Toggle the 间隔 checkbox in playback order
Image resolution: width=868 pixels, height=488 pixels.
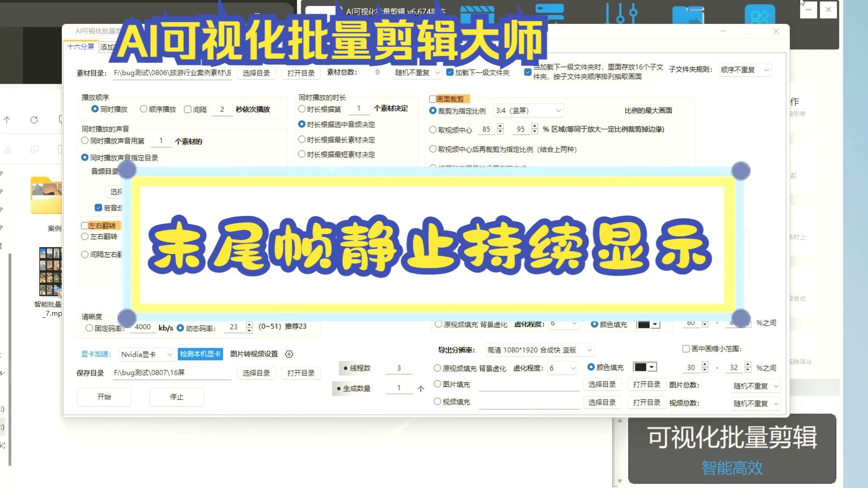coord(188,109)
